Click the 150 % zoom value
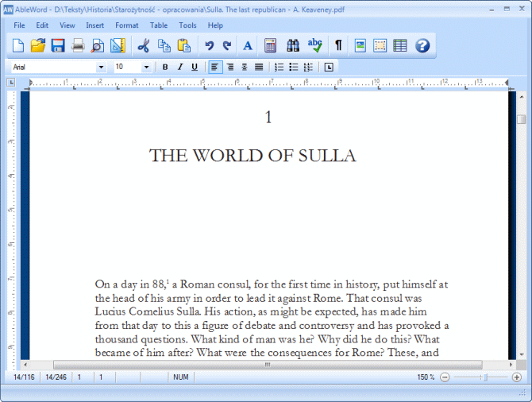Viewport: 532px width, 402px height. tap(426, 377)
